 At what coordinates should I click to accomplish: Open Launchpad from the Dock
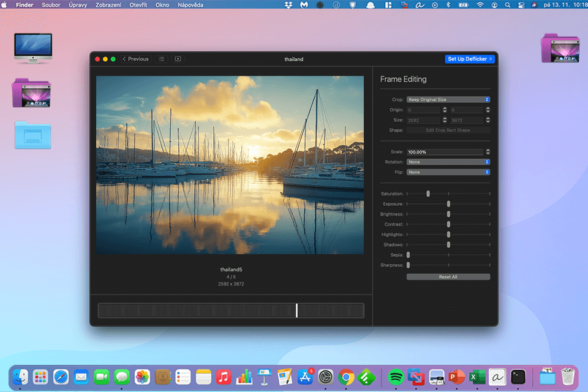[x=40, y=377]
